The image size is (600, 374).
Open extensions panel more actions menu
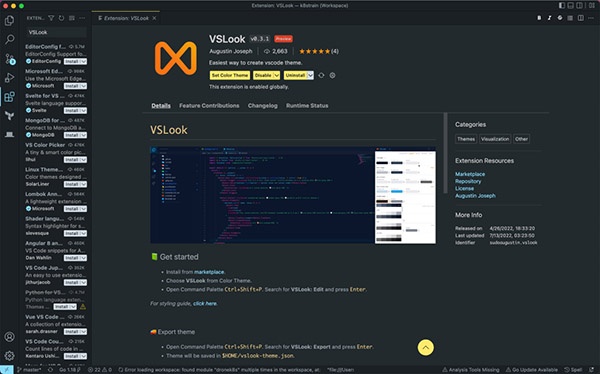[x=82, y=18]
